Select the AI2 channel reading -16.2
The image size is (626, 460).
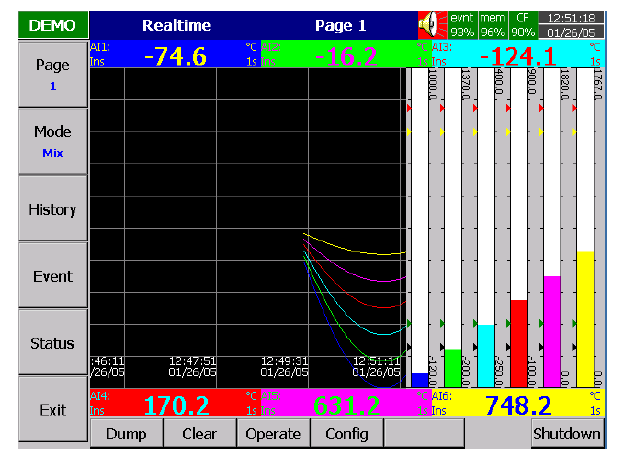pos(346,54)
